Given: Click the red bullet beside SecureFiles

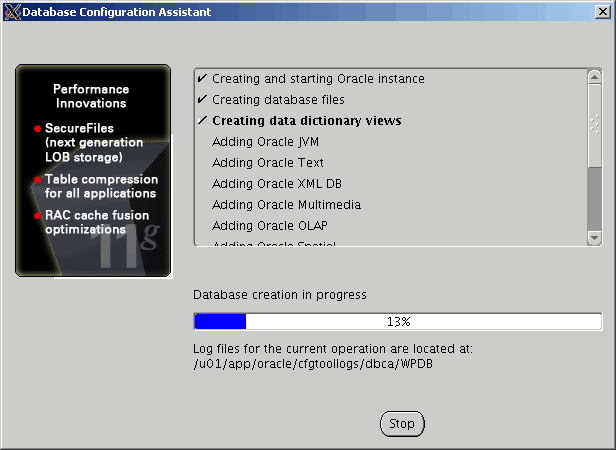Looking at the screenshot, I should click(x=38, y=129).
